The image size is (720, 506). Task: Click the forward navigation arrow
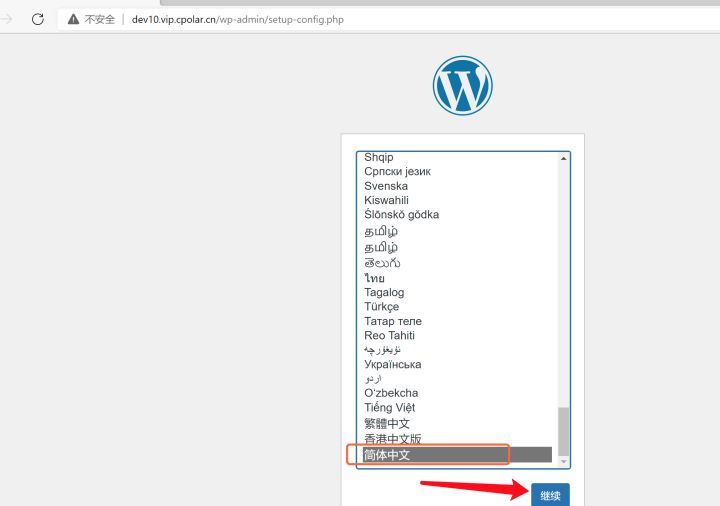click(x=6, y=19)
